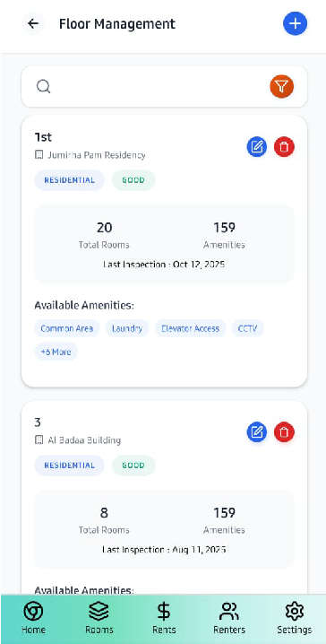Tap the CCTV amenity chip
Viewport: 326px width, 644px height.
point(248,328)
